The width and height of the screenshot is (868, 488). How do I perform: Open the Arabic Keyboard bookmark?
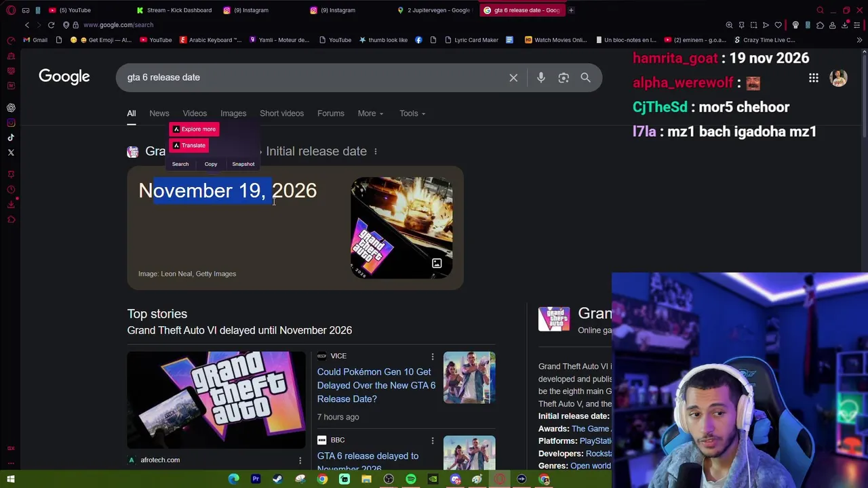(210, 40)
